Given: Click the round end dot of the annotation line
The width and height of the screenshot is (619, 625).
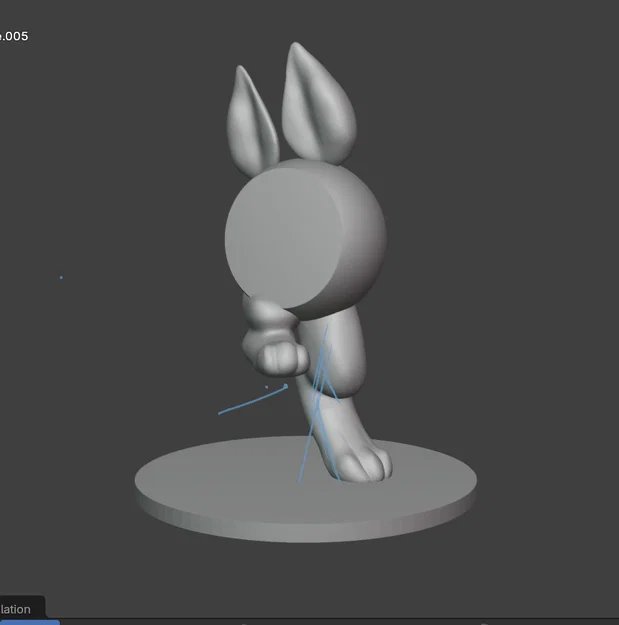Looking at the screenshot, I should coord(285,386).
